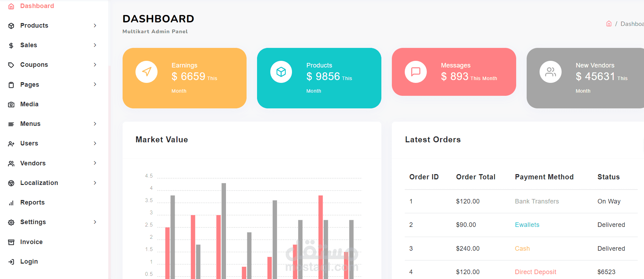
Task: Click the Media camera icon in sidebar
Action: tap(11, 105)
